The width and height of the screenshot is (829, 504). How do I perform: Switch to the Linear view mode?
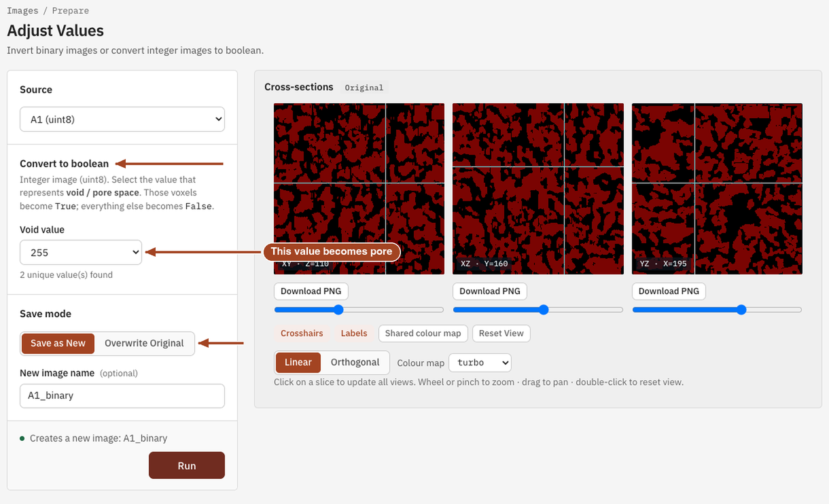coord(298,362)
